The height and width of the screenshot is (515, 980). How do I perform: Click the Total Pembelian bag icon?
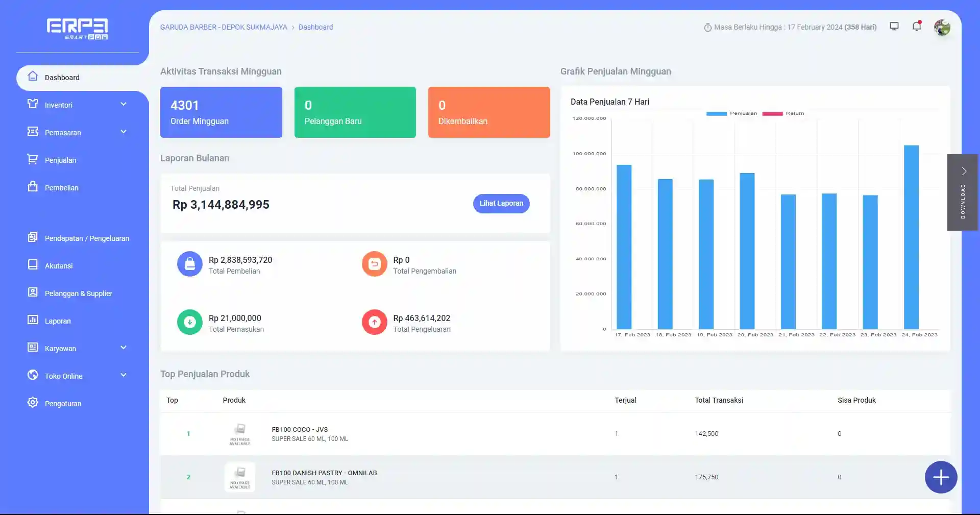[190, 264]
